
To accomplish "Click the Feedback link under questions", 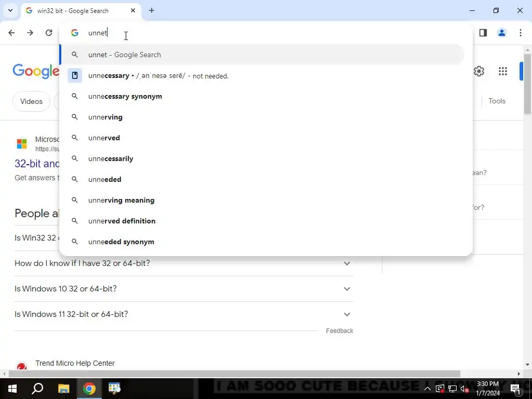I will click(x=339, y=331).
